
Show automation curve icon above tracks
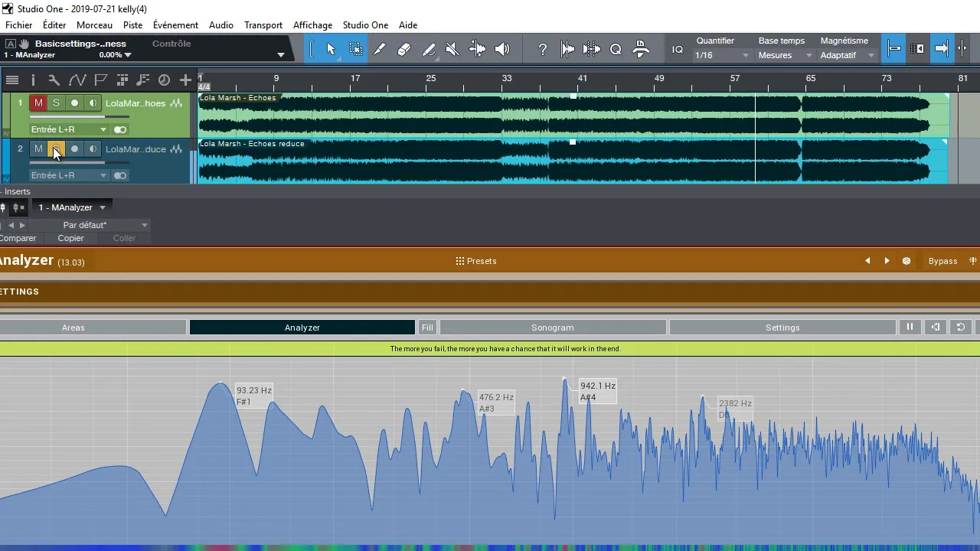click(x=77, y=80)
